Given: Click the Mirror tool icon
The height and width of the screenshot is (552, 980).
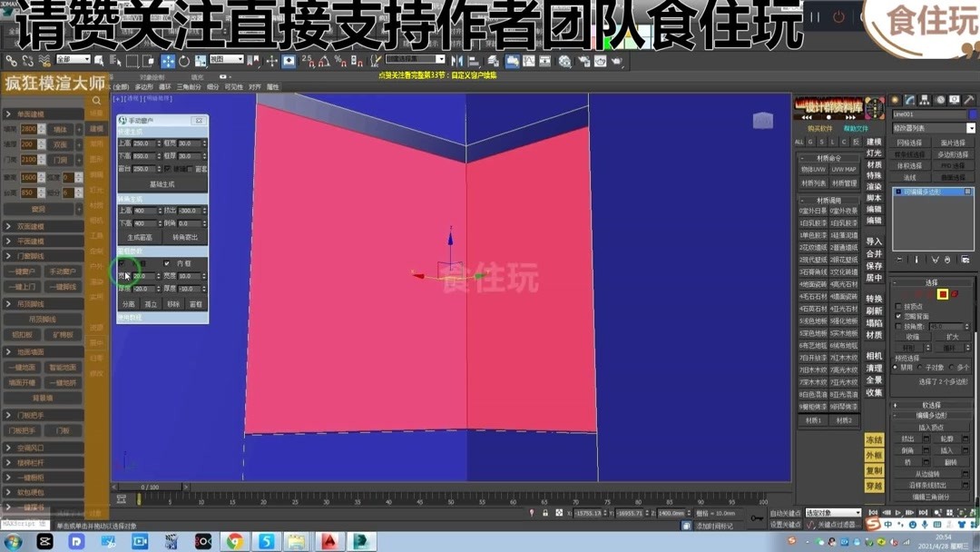Looking at the screenshot, I should pos(456,61).
